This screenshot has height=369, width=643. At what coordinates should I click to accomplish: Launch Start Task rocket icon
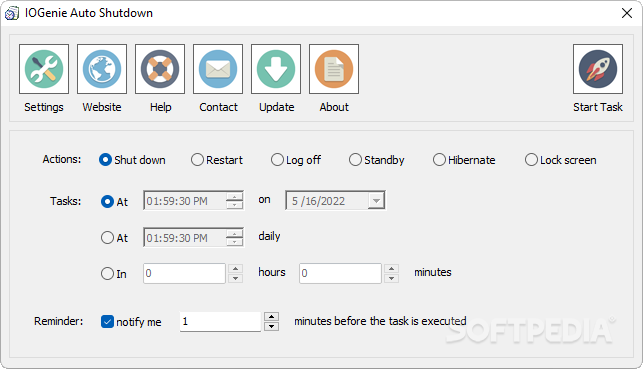click(x=598, y=69)
